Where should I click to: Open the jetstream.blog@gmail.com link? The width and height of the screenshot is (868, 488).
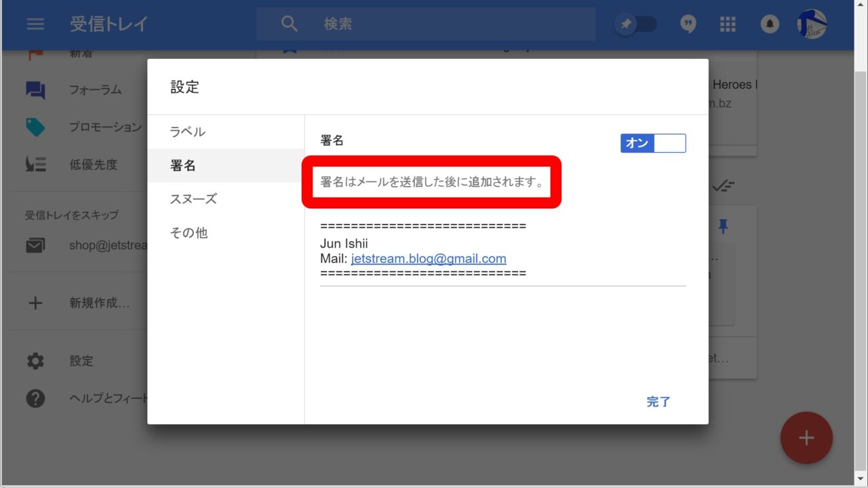pos(429,259)
